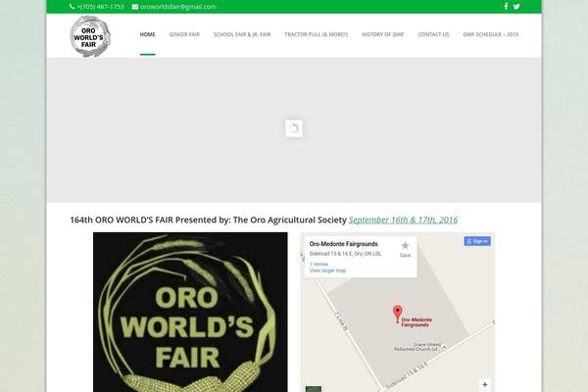Viewport: 588px width, 392px height.
Task: Click the Grace United Reformed Church map label
Action: tap(417, 347)
